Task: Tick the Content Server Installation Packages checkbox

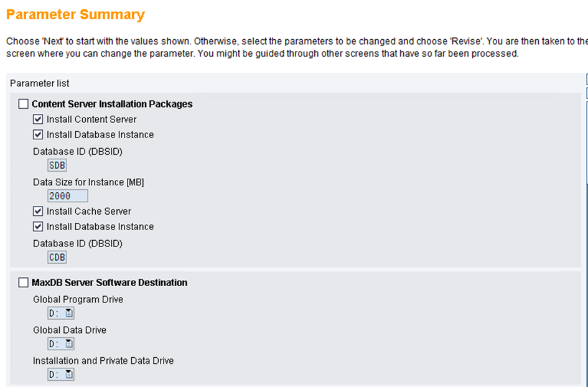Action: pos(23,104)
